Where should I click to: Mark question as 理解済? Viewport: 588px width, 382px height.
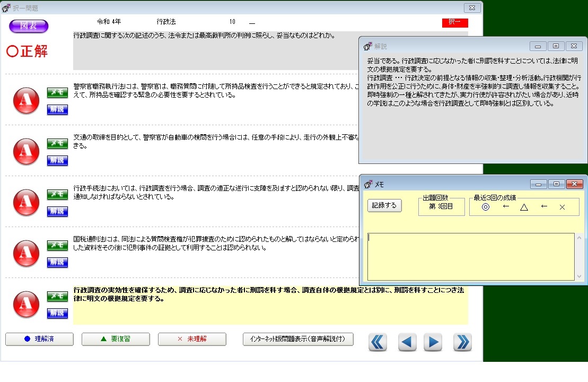tap(39, 339)
